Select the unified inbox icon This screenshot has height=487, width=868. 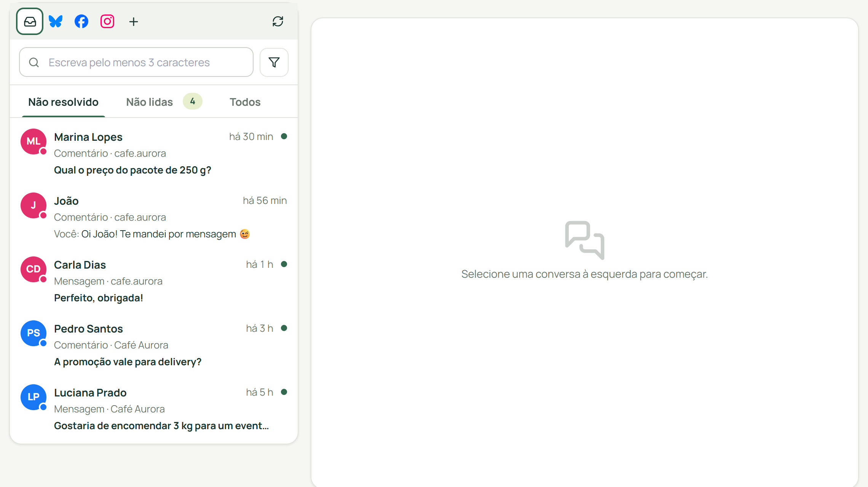pos(30,21)
